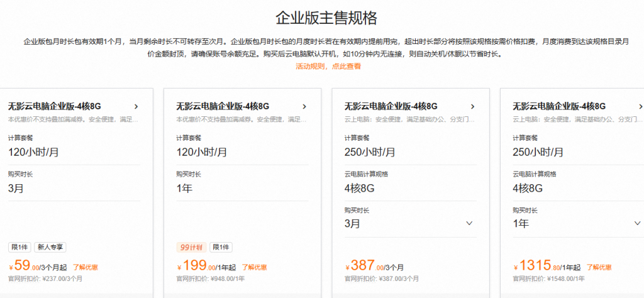644x298 pixels.
Task: Open the 无影云电脑企业版-4核8G title on the ¥387.00 card
Action: pos(391,107)
